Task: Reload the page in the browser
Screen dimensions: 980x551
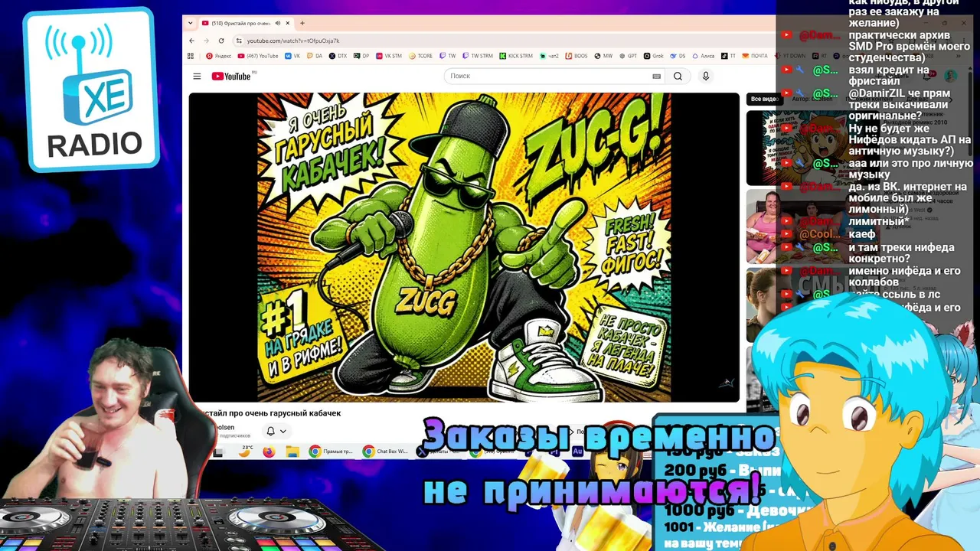Action: [x=221, y=41]
